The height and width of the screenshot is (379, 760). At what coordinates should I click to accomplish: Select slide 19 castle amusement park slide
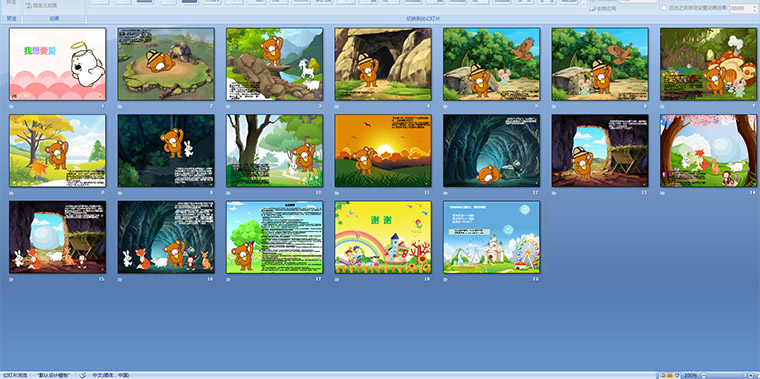coord(491,237)
